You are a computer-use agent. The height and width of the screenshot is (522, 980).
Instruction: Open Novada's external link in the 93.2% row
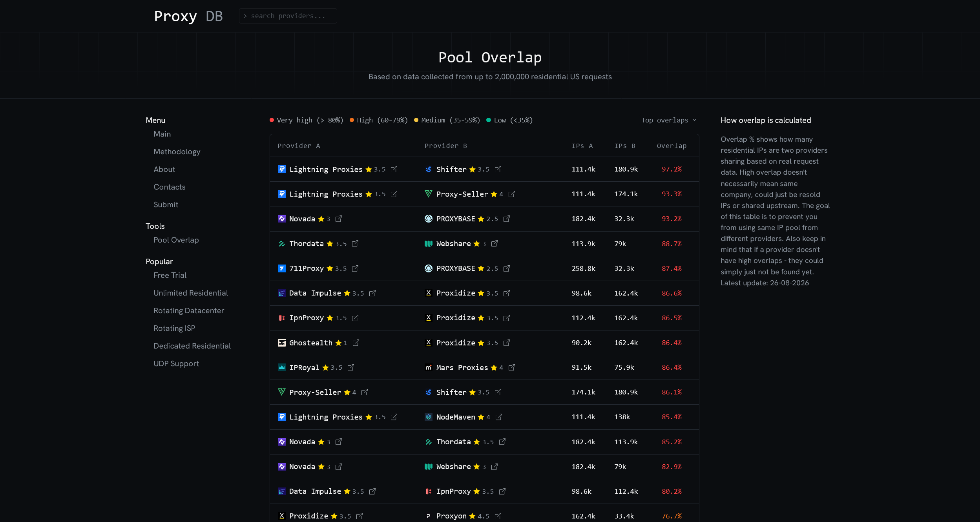(x=338, y=219)
